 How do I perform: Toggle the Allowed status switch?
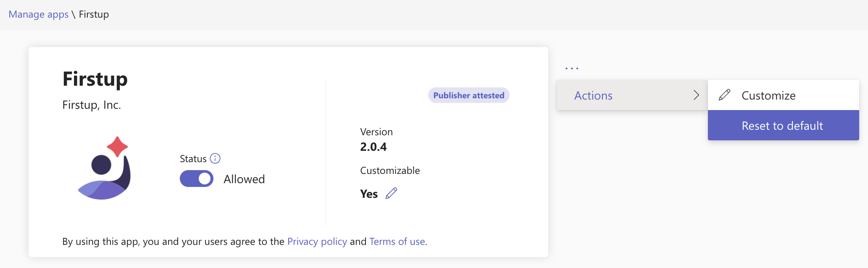[x=197, y=179]
